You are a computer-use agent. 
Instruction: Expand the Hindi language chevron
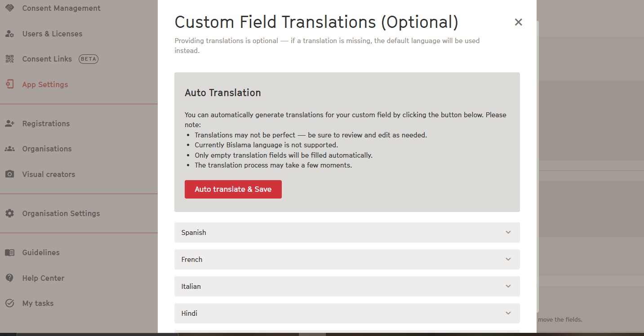point(508,314)
